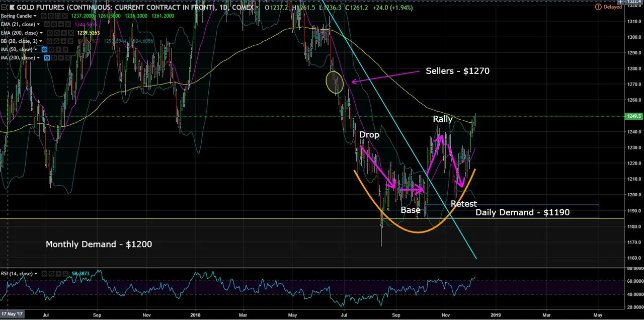
Task: Select the Daily Demand - $1190 rectangle label
Action: point(522,212)
